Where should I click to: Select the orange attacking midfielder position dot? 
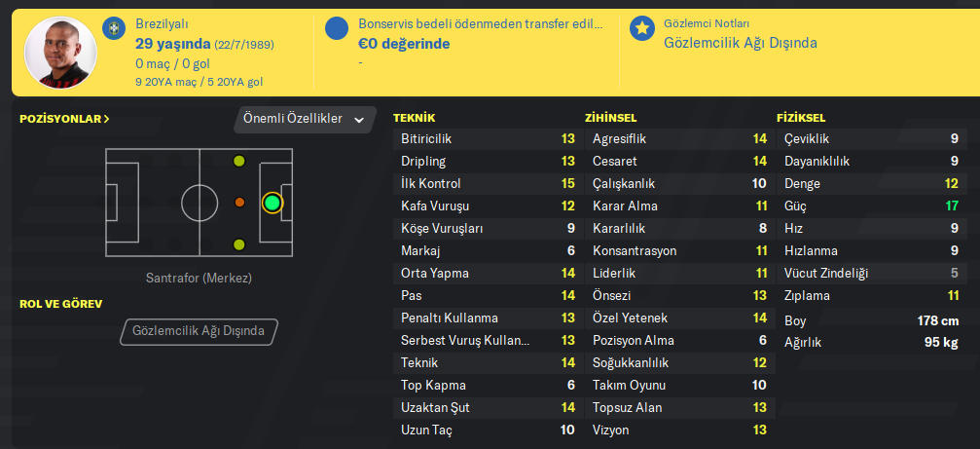[x=239, y=203]
